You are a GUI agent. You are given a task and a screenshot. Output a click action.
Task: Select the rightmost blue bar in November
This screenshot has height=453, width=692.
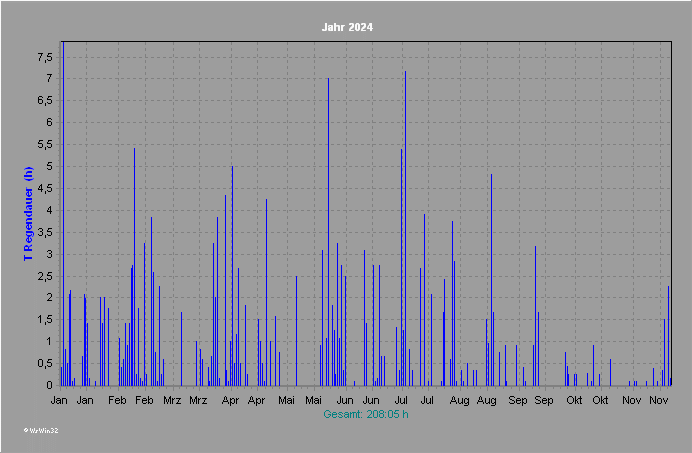(669, 336)
